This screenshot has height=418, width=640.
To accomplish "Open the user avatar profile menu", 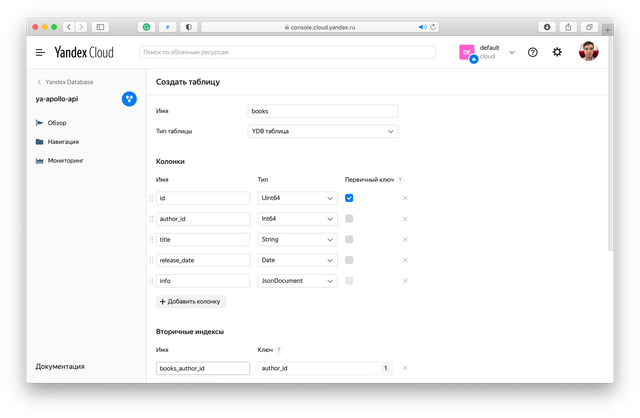I will 588,52.
